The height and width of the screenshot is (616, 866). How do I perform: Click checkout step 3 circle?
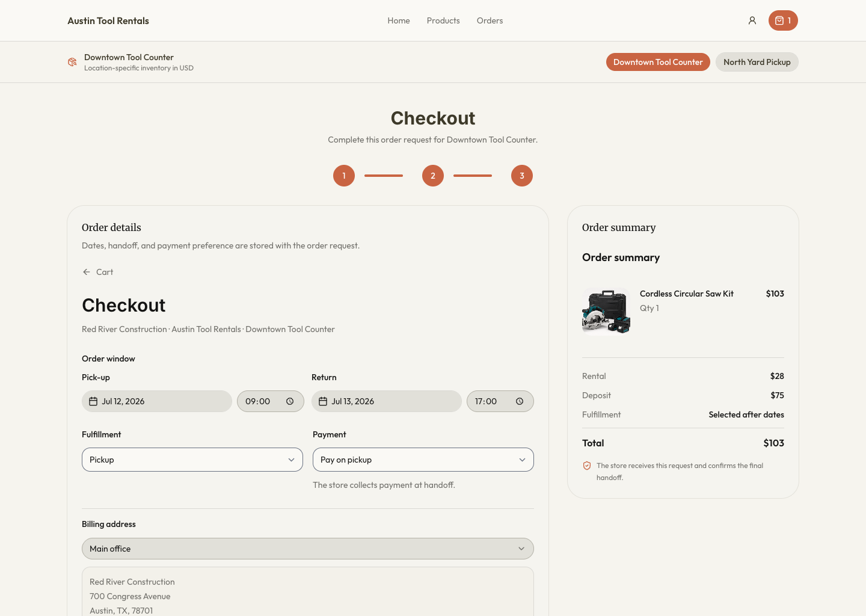pos(522,176)
